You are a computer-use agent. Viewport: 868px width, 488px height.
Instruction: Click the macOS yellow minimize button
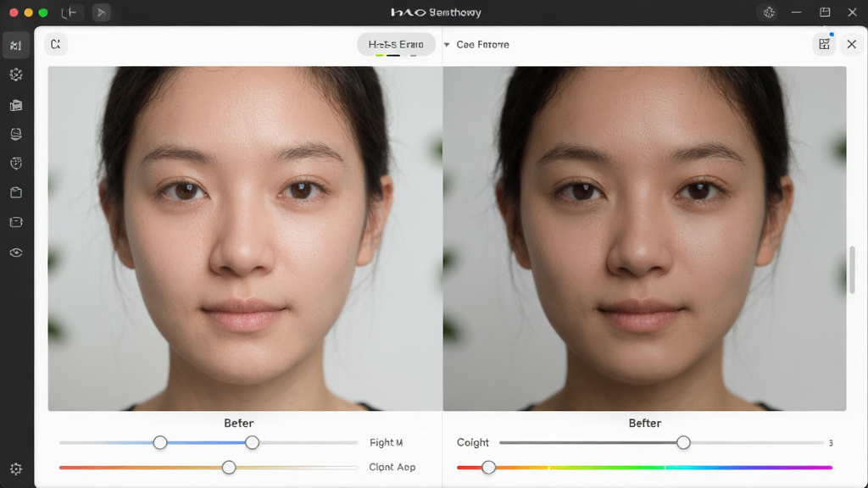pyautogui.click(x=28, y=12)
